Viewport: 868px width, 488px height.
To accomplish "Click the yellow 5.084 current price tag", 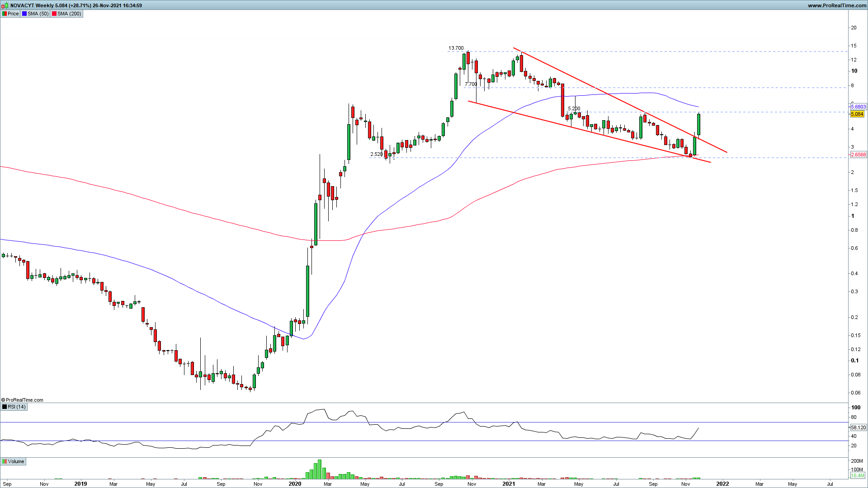I will click(x=857, y=114).
